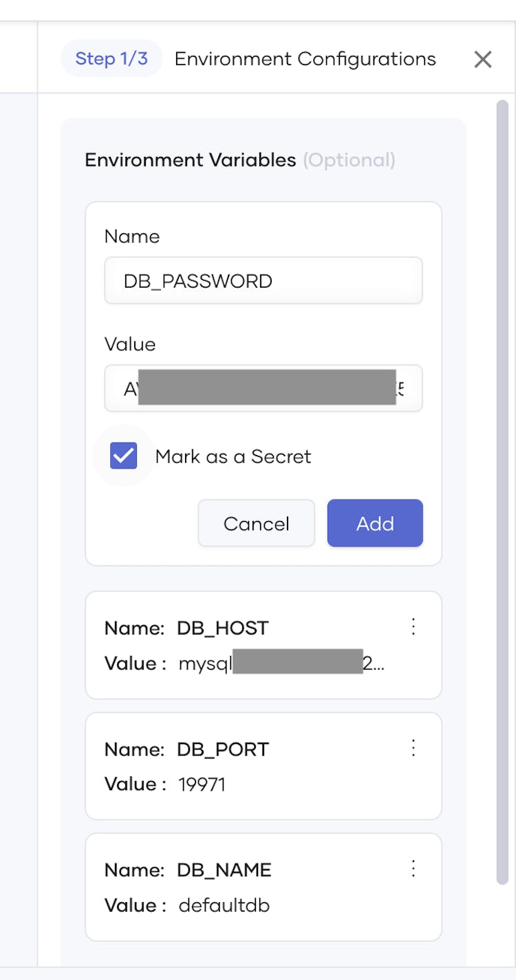516x980 pixels.
Task: Click the Step 1/3 badge
Action: pos(111,58)
